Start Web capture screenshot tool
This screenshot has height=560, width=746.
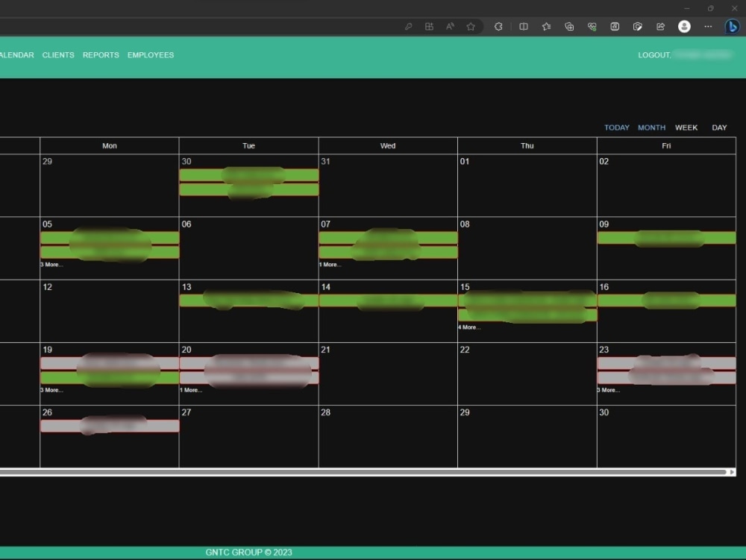(x=638, y=27)
